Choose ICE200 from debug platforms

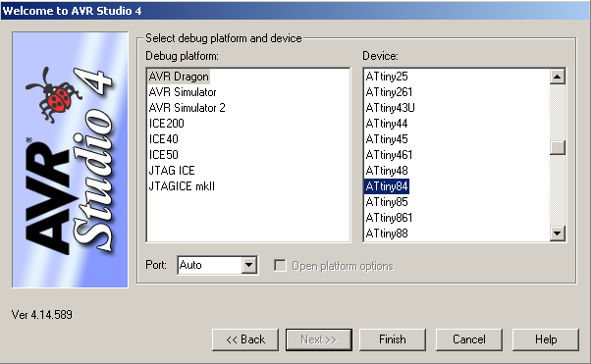click(x=166, y=124)
